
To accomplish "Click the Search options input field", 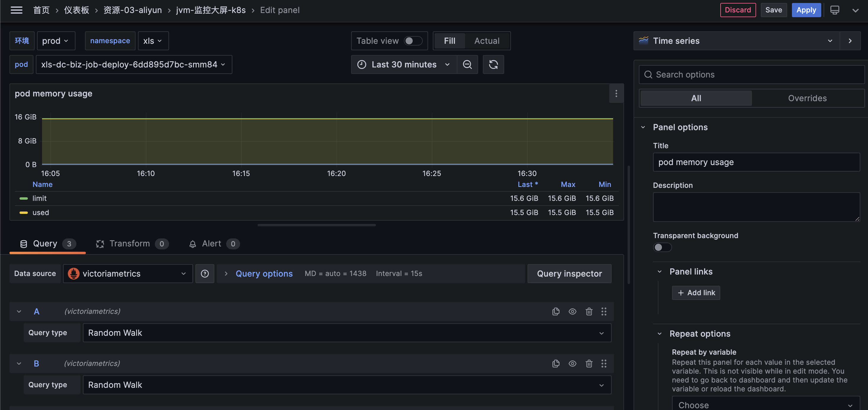I will pyautogui.click(x=751, y=75).
